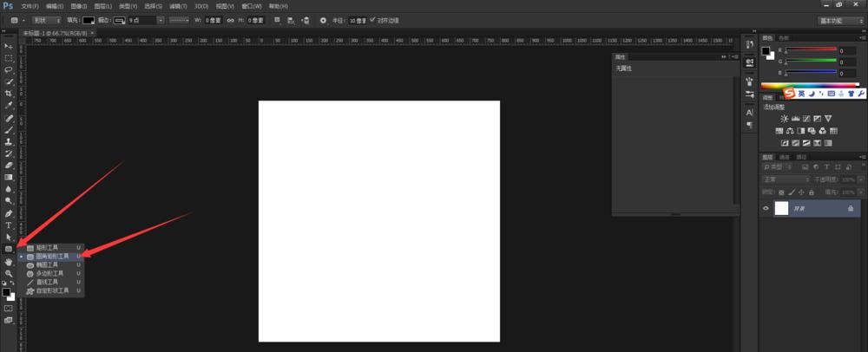Change the screen mode icon
The height and width of the screenshot is (352, 868).
tap(9, 320)
